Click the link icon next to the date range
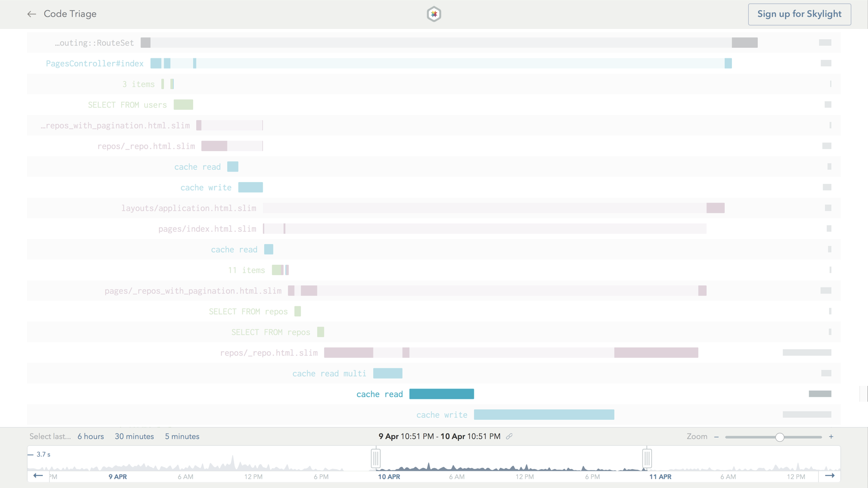The width and height of the screenshot is (868, 488). 510,436
